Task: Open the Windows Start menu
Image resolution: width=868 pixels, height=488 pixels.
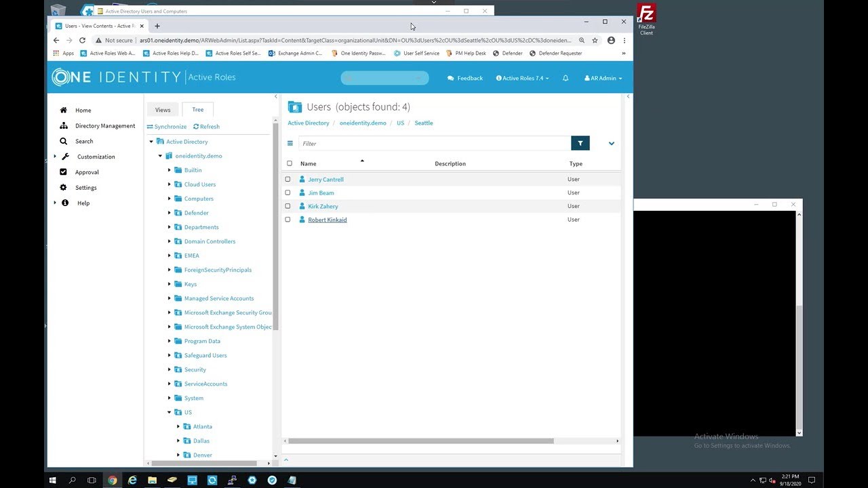Action: coord(52,480)
